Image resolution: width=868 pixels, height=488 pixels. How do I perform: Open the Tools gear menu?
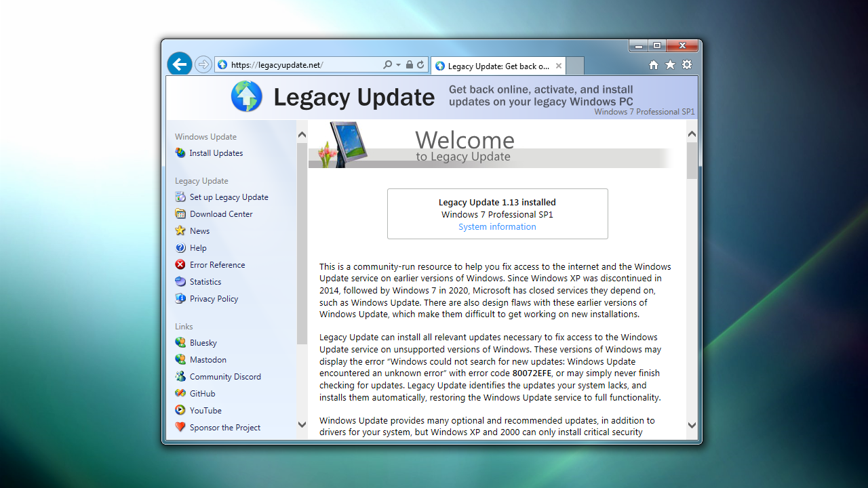click(687, 65)
